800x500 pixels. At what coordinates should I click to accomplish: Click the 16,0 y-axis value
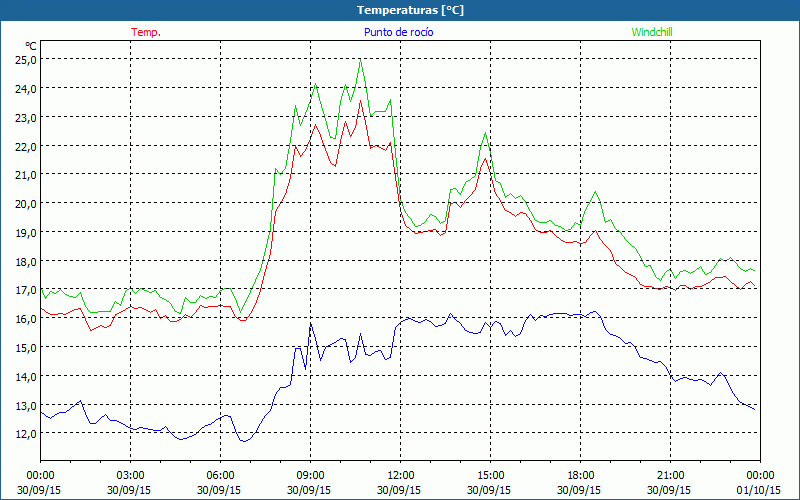tap(26, 319)
